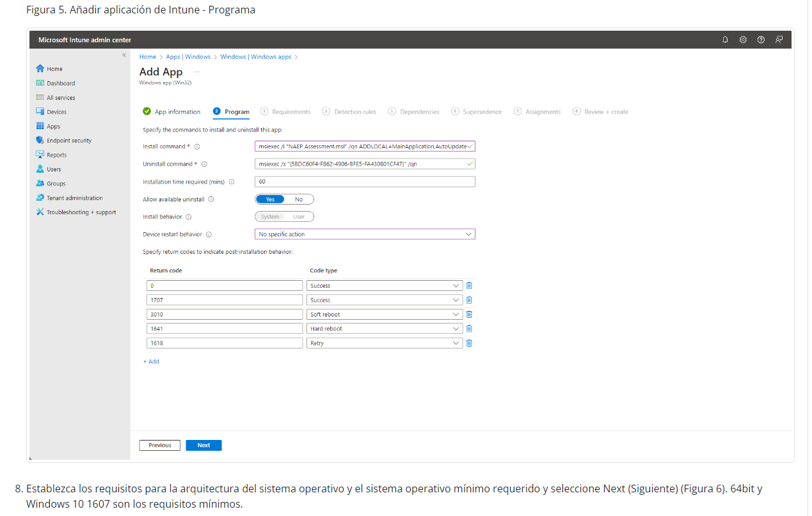Screen dimensions: 812x516
Task: Click the Next button
Action: 203,445
